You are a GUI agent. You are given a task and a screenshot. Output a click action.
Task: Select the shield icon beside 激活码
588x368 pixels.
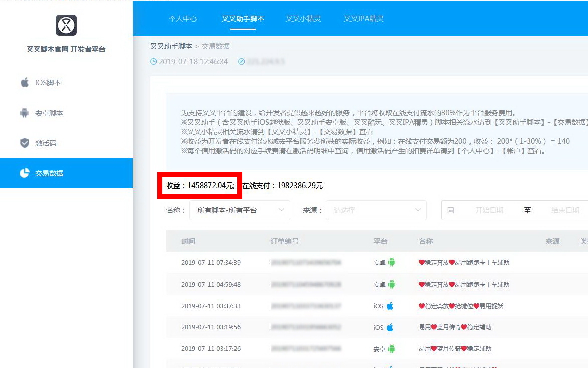tap(25, 143)
